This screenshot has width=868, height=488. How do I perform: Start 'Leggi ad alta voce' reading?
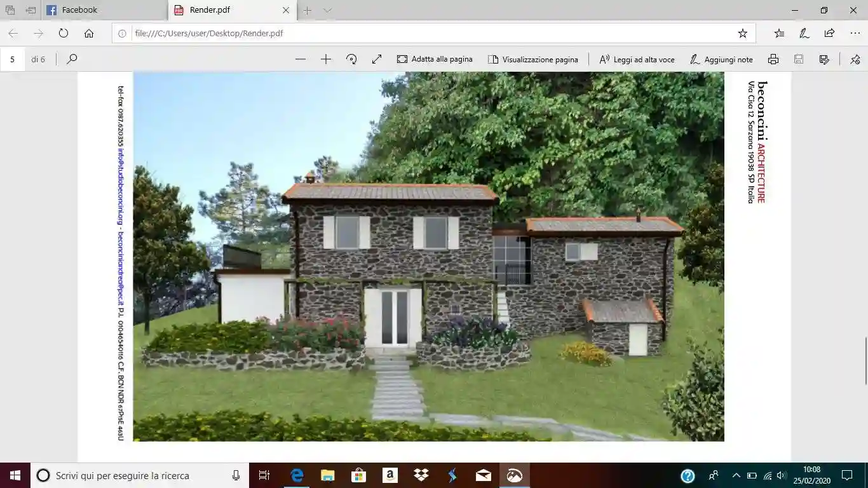[x=636, y=59]
